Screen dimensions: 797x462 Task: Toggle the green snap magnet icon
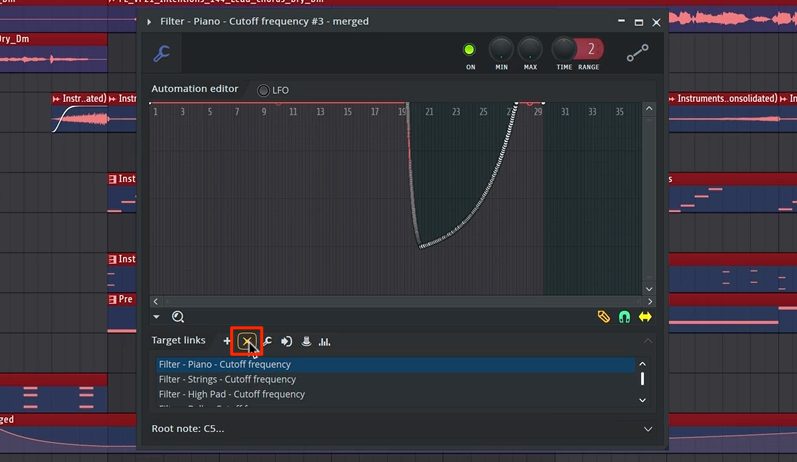624,317
